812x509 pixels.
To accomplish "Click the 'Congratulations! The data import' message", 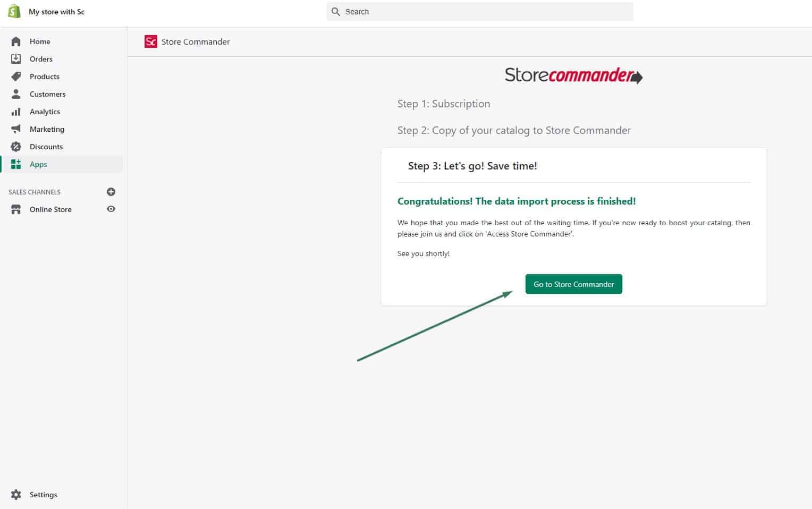I will 517,201.
